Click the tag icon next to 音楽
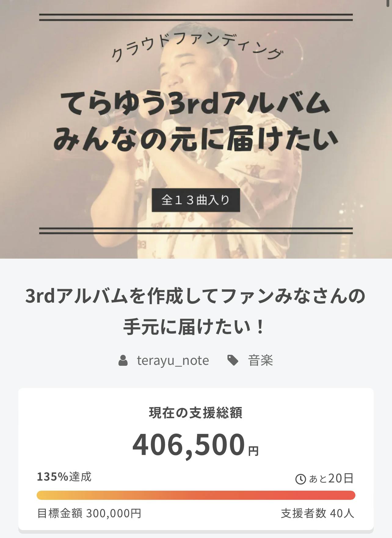 [x=233, y=361]
